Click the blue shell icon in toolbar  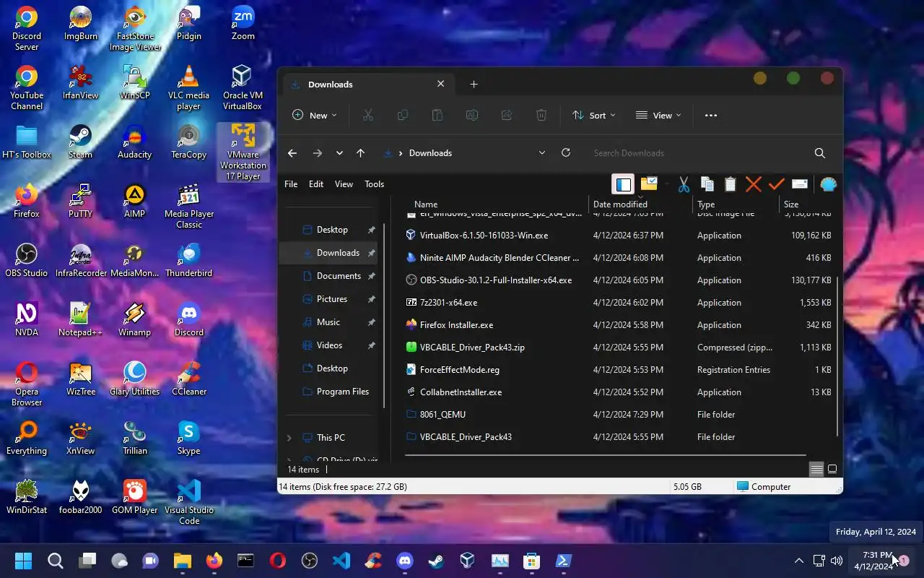(x=828, y=184)
